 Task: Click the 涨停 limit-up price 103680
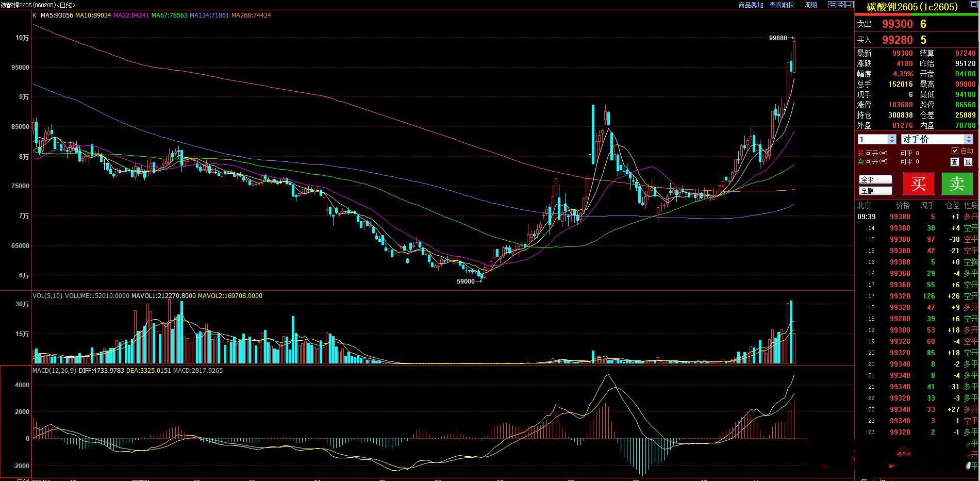901,105
